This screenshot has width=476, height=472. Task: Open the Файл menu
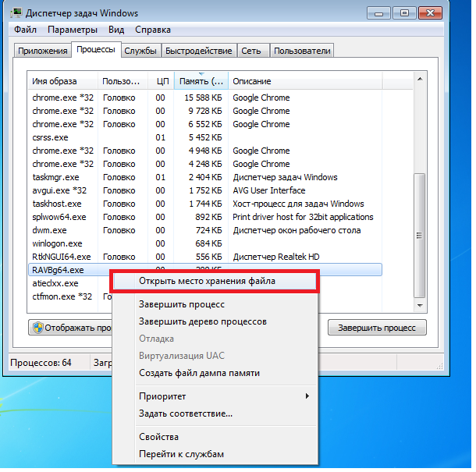(25, 30)
